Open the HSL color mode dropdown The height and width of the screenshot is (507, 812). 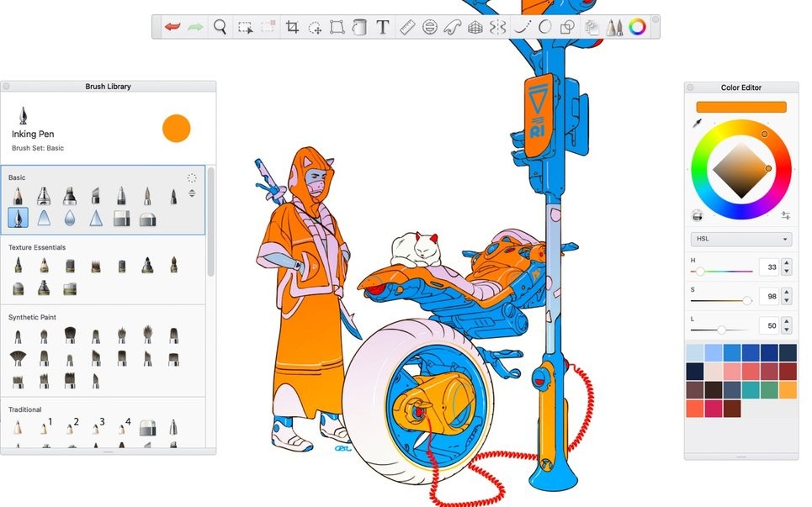pos(740,239)
